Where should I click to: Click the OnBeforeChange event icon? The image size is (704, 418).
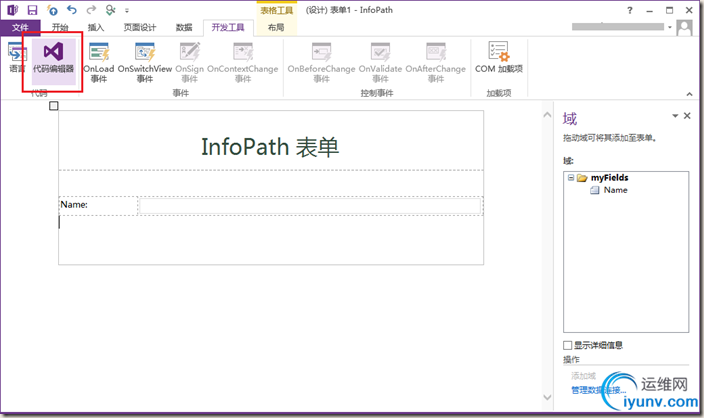point(321,52)
